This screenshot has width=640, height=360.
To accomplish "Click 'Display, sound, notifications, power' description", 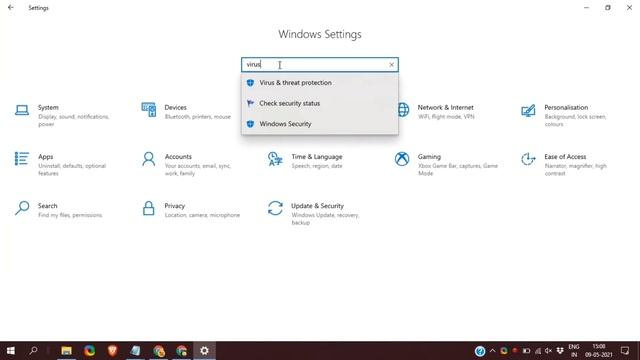I will pyautogui.click(x=73, y=120).
